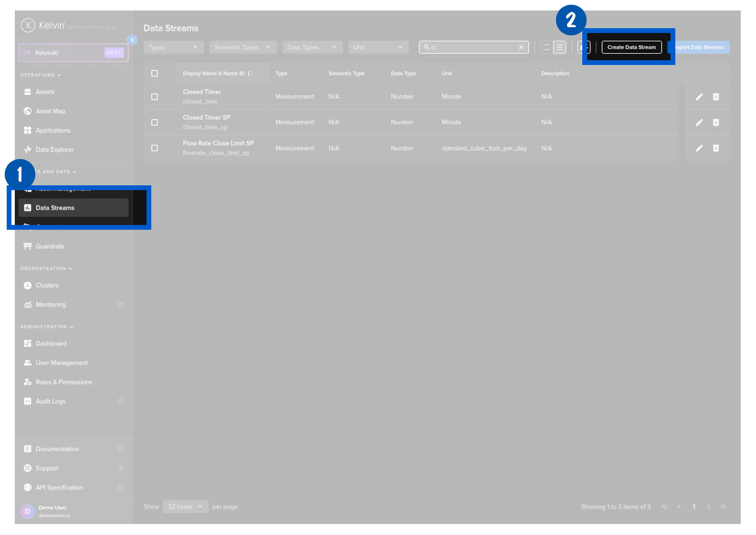
Task: Delete the Closed Timer SP data stream
Action: 716,123
